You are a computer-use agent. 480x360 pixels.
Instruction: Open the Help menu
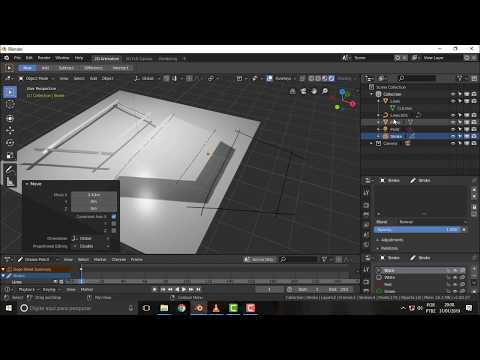coord(79,58)
